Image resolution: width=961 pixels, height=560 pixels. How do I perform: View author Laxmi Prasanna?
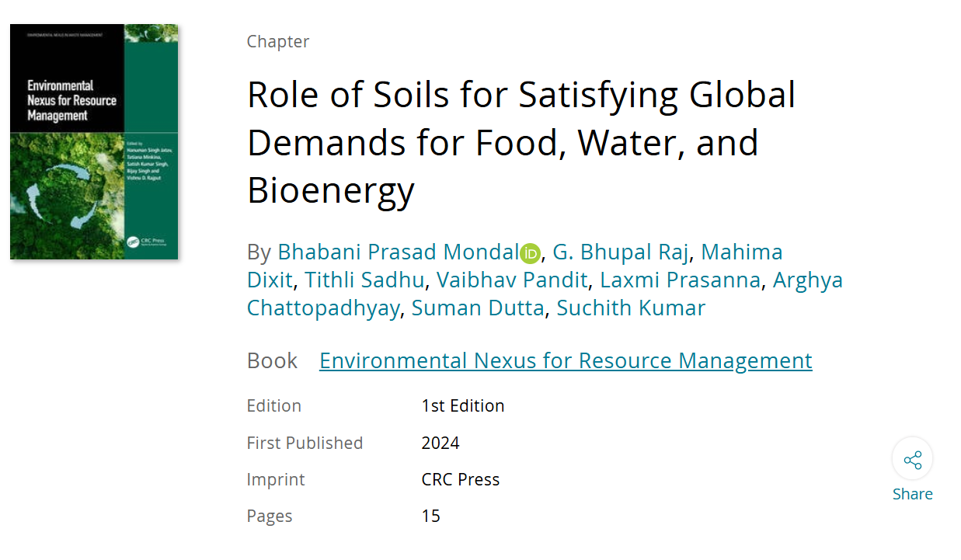tap(680, 280)
